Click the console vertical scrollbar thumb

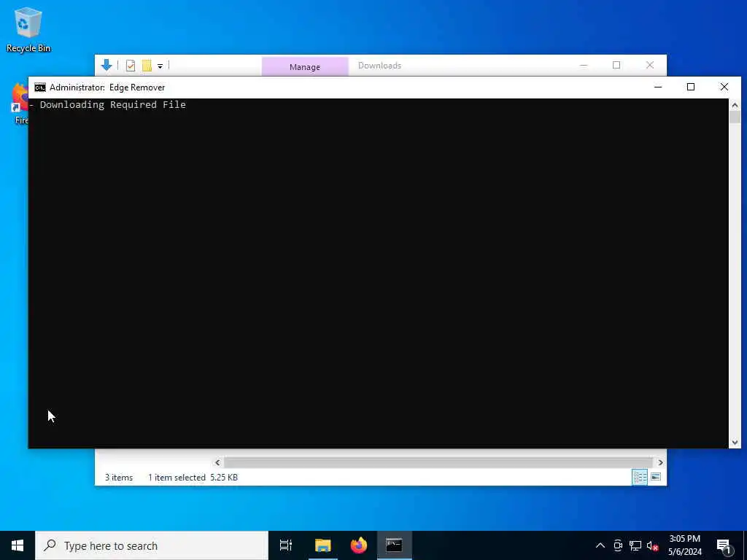point(735,117)
